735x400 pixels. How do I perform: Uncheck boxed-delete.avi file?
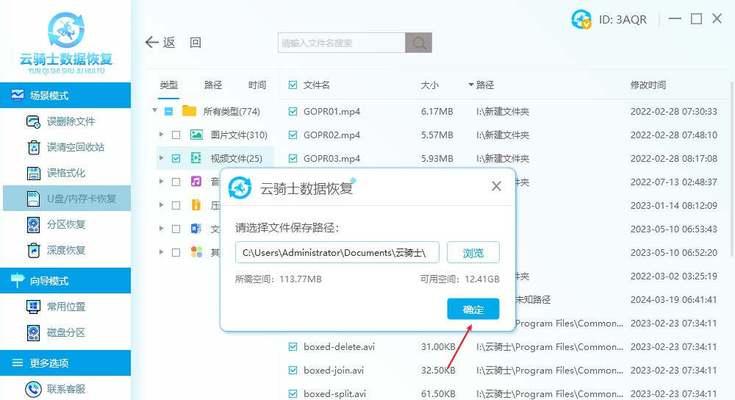coord(293,347)
